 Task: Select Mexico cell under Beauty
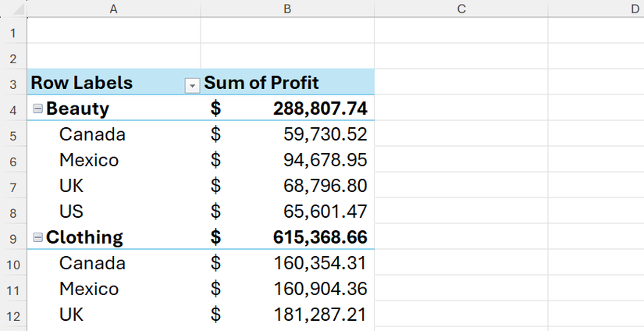pyautogui.click(x=114, y=159)
